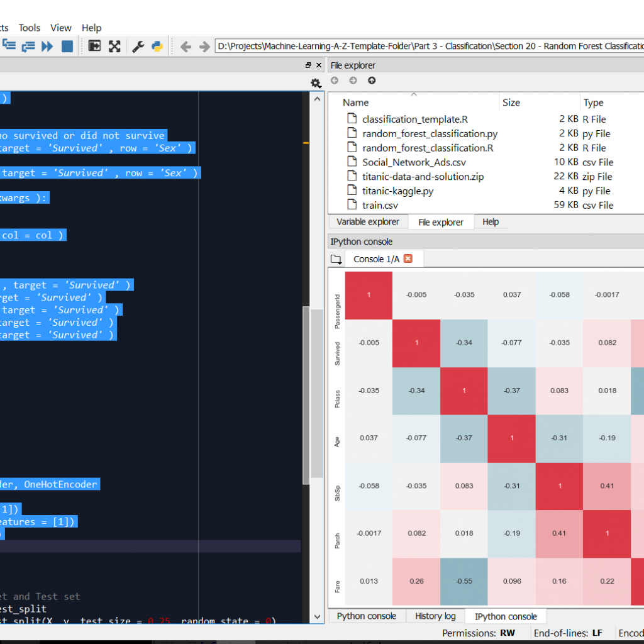Sort files by the Type column

[613, 103]
